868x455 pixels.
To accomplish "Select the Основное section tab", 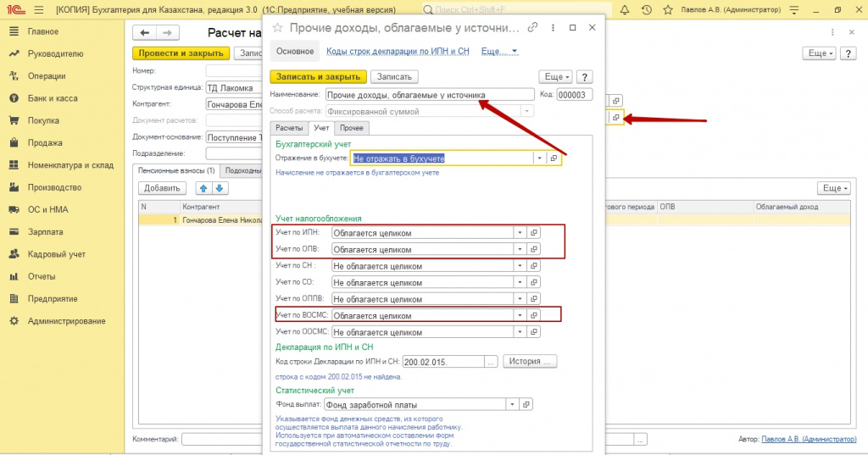I will (295, 52).
